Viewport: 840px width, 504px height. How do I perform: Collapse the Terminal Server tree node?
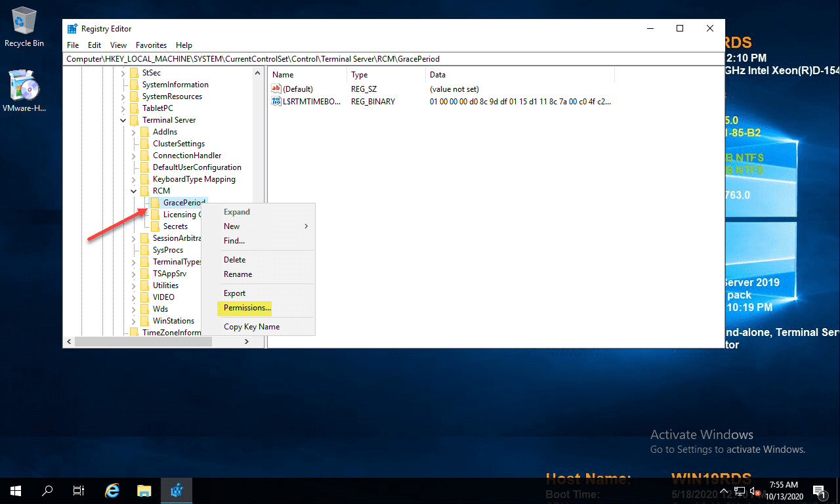coord(123,120)
